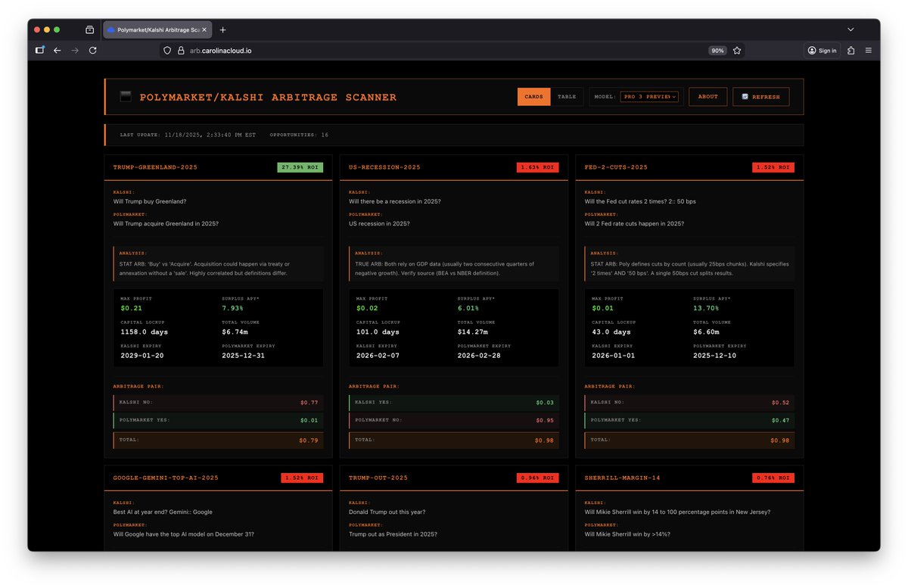Click the $6.74m total volume value
This screenshot has height=588, width=908.
(x=235, y=331)
